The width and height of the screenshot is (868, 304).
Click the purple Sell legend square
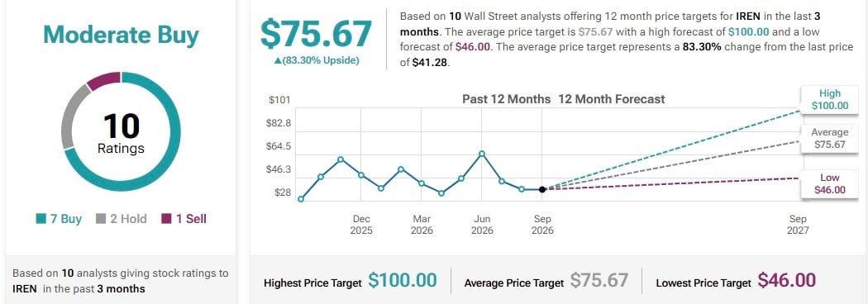166,219
